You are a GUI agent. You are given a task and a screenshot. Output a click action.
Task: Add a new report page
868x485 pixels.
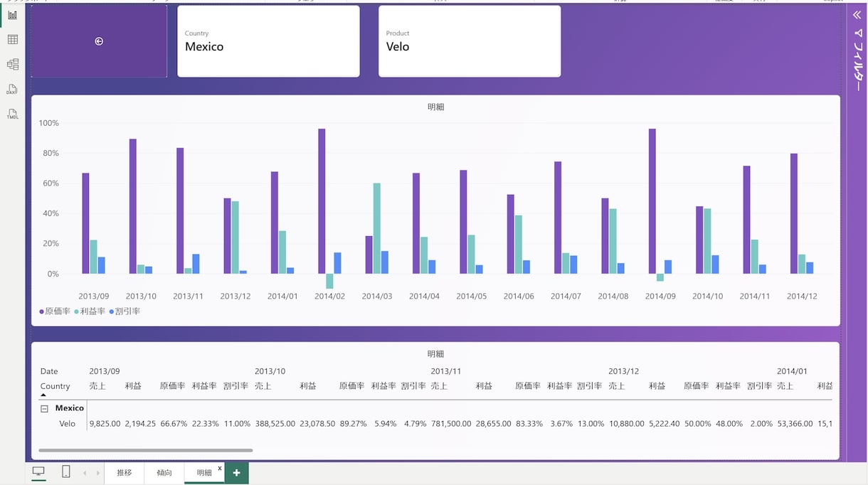point(237,473)
